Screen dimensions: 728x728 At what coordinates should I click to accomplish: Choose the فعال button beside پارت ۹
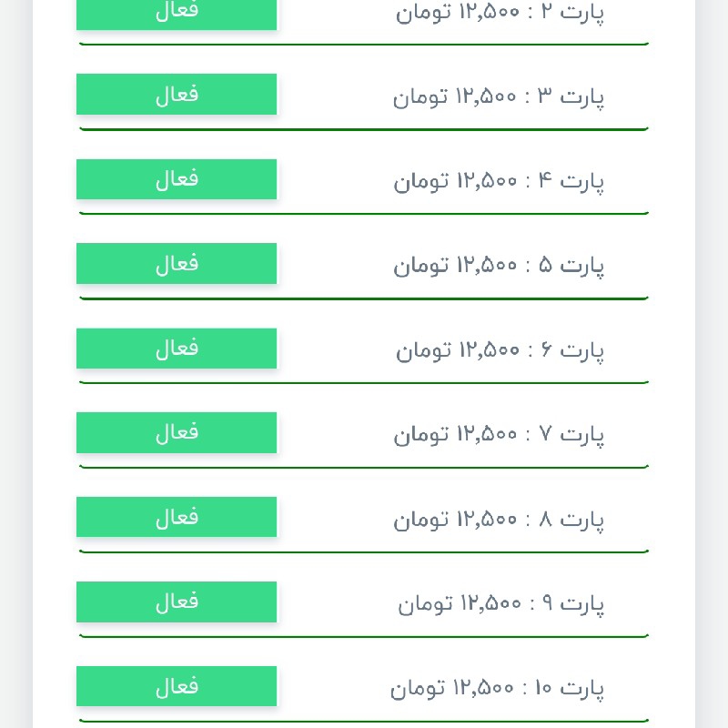tap(177, 602)
